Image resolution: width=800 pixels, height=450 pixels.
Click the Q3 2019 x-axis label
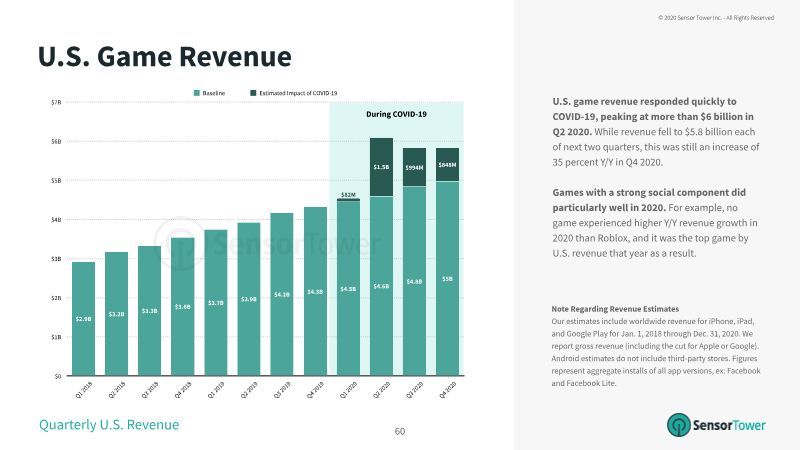(x=282, y=390)
